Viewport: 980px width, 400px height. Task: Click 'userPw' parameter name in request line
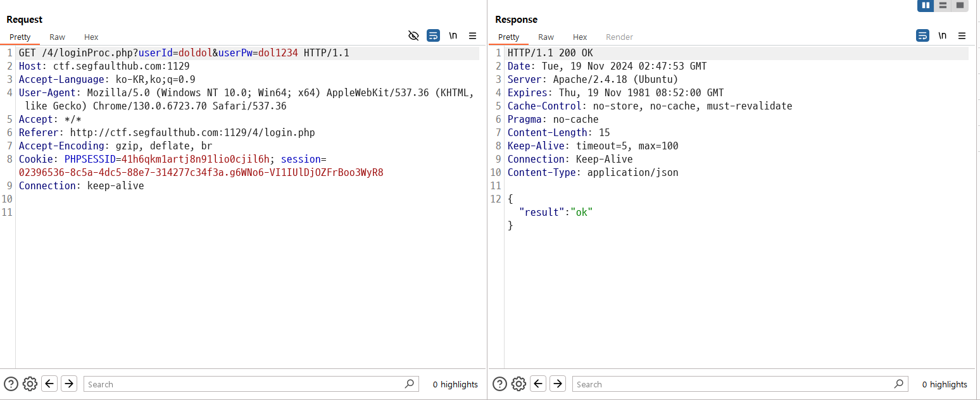(x=236, y=53)
